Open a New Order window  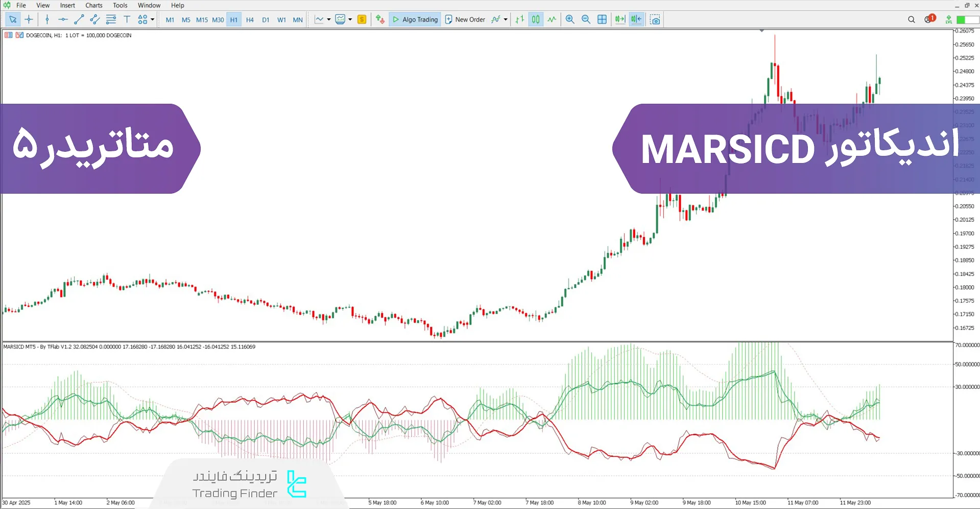pyautogui.click(x=465, y=19)
